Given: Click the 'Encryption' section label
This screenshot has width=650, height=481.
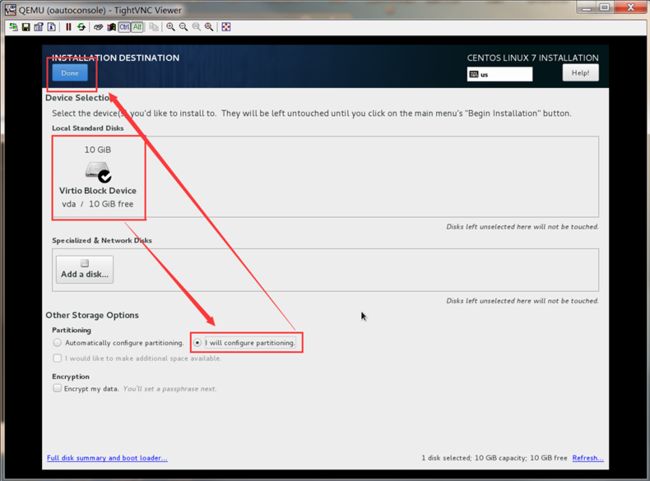Looking at the screenshot, I should [70, 377].
